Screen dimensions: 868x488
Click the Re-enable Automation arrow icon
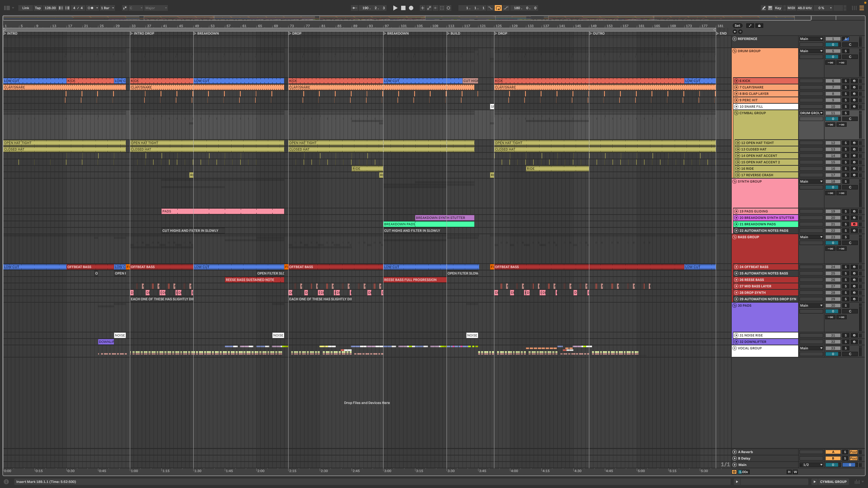[435, 8]
